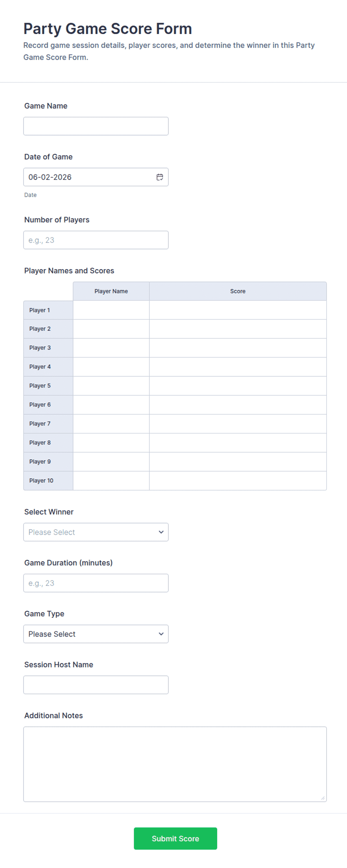This screenshot has height=868, width=347.
Task: Click Player 1 score cell
Action: 238,310
